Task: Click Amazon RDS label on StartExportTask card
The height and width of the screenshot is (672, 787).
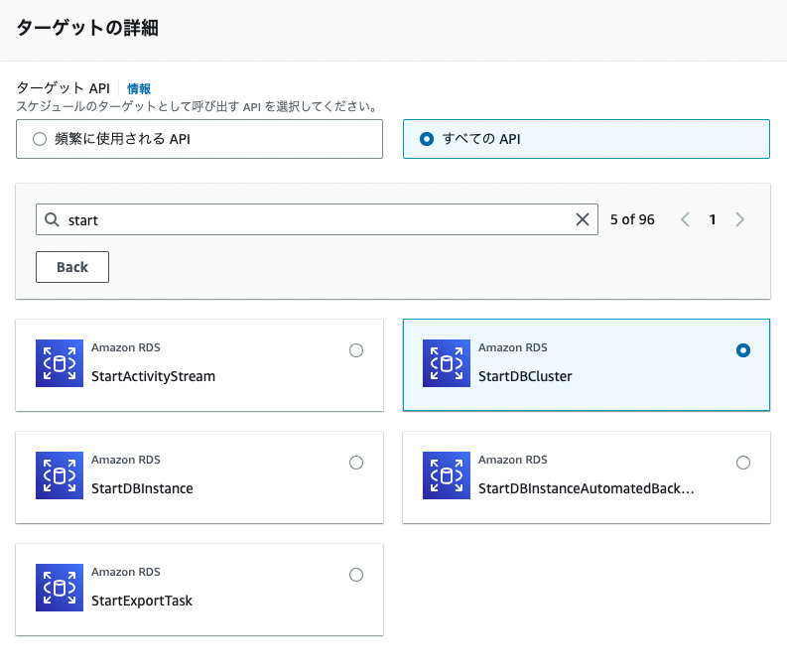Action: point(125,572)
